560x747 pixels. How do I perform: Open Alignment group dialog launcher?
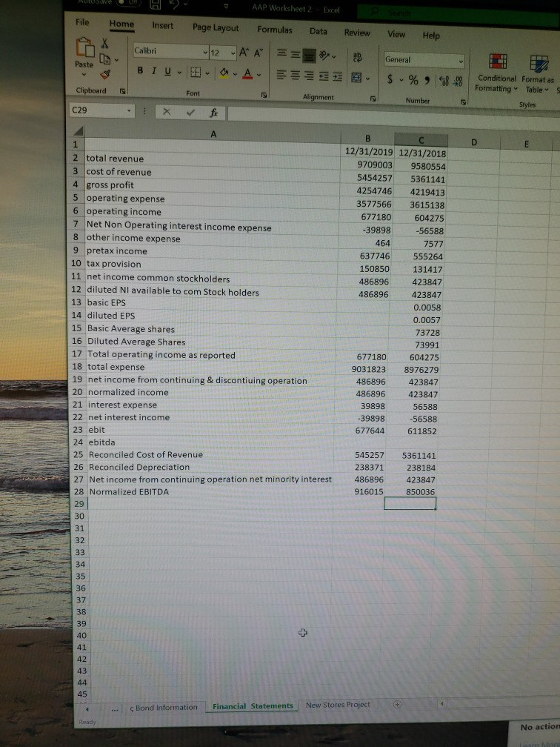pyautogui.click(x=373, y=99)
